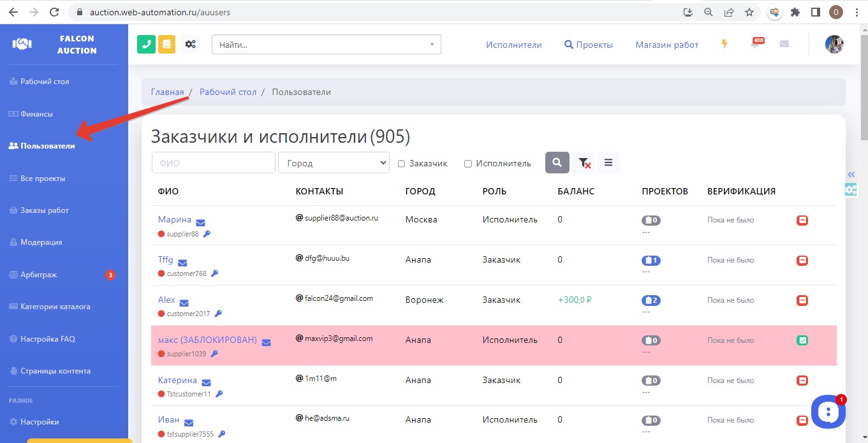Click the green phone icon button
Image resolution: width=868 pixels, height=443 pixels.
coord(146,44)
